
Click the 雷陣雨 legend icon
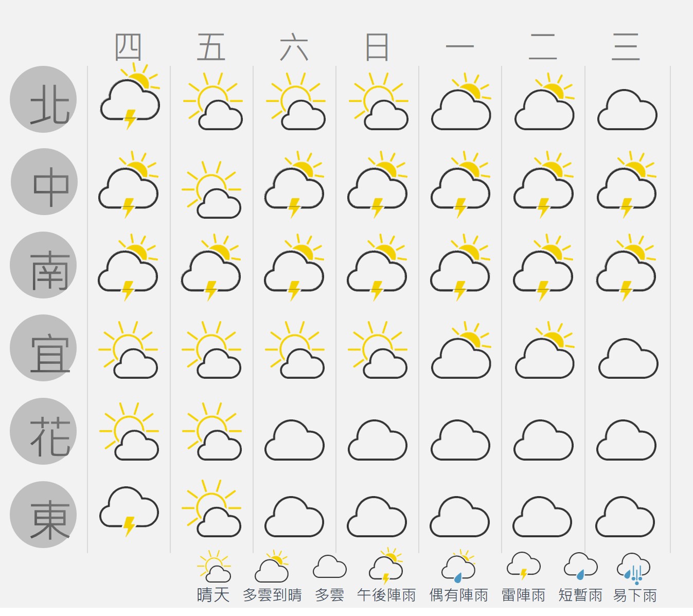coord(524,567)
